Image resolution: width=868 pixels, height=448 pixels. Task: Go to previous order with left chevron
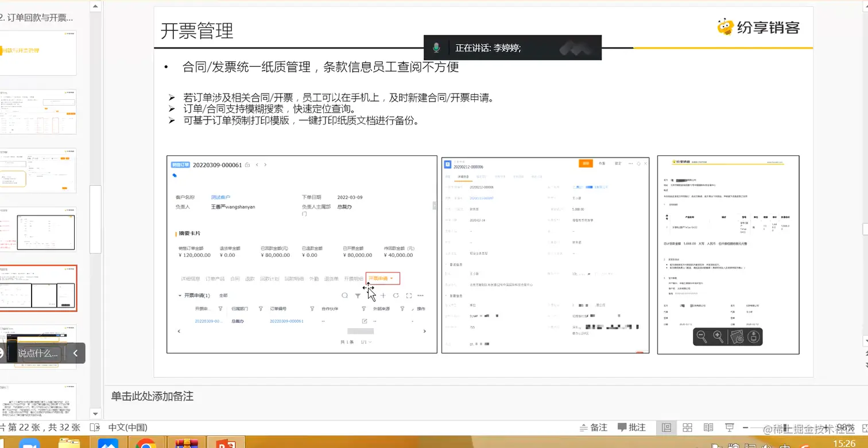(257, 165)
